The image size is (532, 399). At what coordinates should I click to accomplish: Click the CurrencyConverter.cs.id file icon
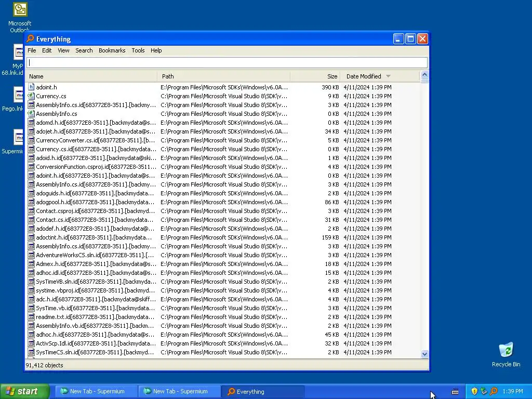coord(31,140)
